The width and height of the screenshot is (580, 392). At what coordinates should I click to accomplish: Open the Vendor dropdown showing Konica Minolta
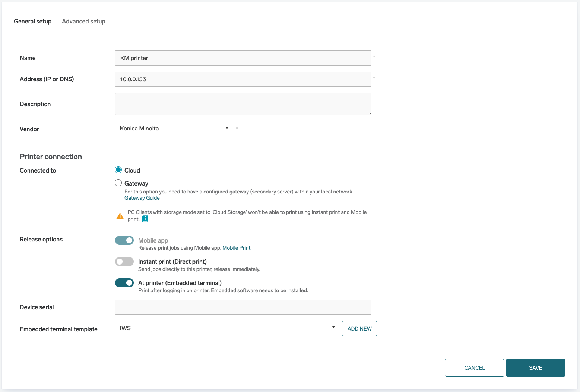[174, 129]
